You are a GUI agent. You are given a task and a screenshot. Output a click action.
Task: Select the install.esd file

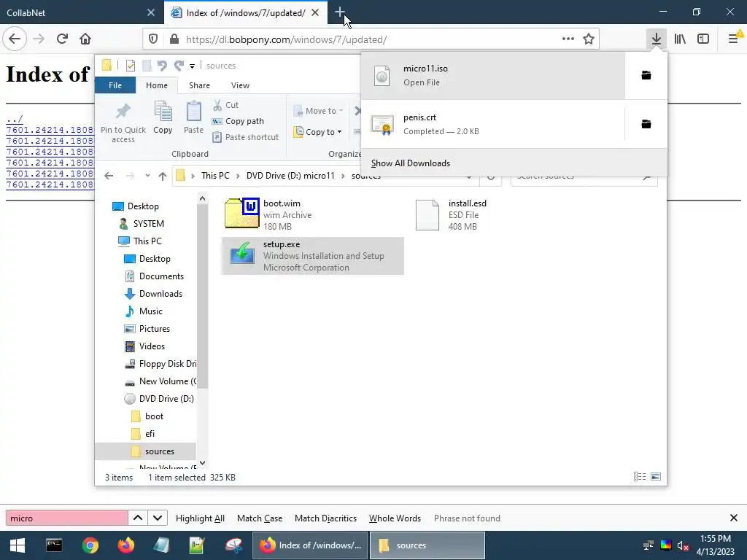tap(498, 215)
